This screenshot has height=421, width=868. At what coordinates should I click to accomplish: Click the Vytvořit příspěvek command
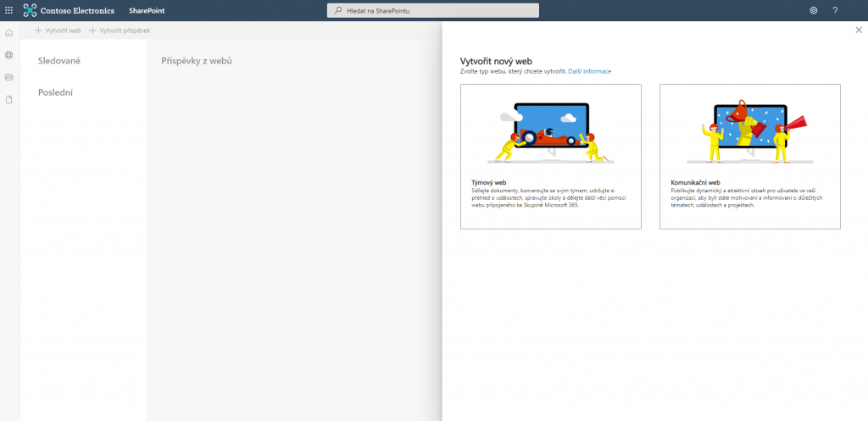[120, 30]
